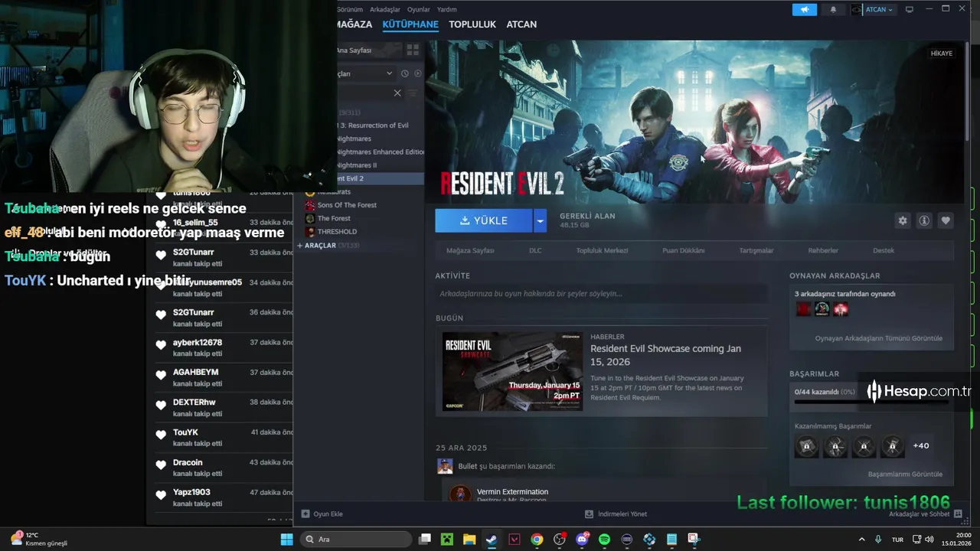Open the install options arrow beside YÜKLE
The image size is (980, 551).
[x=541, y=220]
